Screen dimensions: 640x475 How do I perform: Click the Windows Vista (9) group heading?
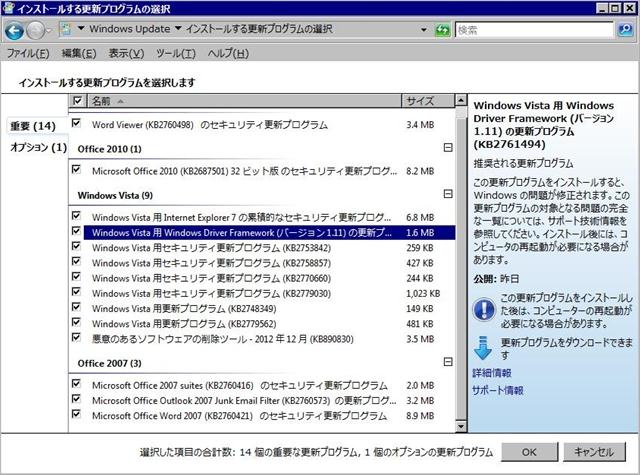115,195
